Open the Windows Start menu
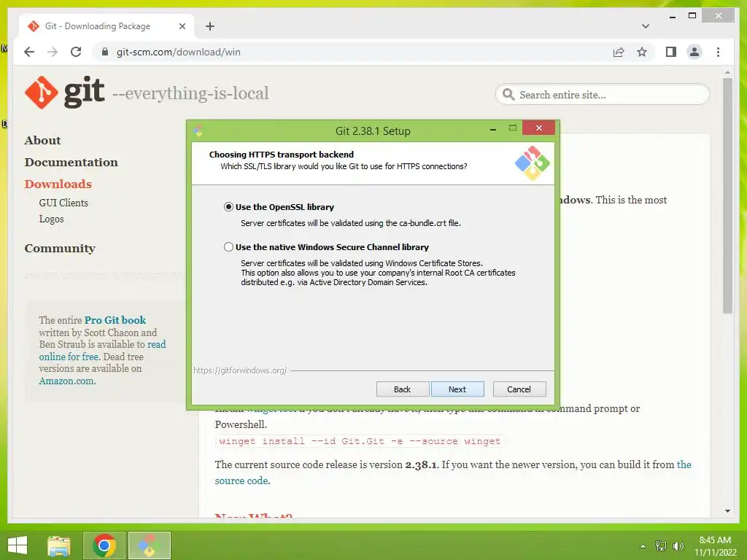The height and width of the screenshot is (560, 747). (18, 545)
